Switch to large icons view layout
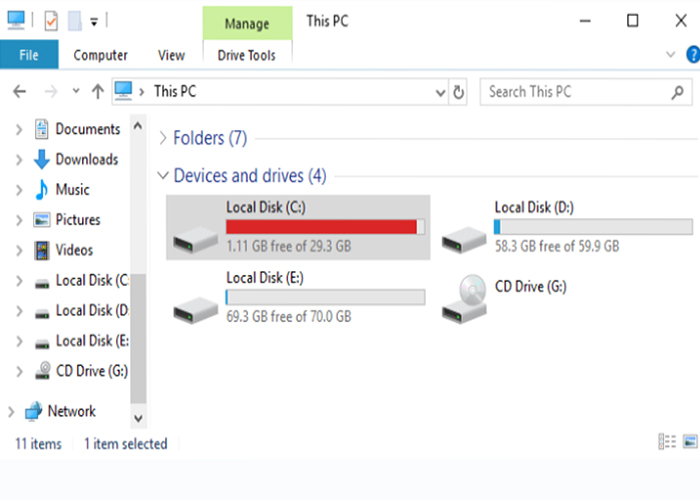This screenshot has height=500, width=700. (x=690, y=442)
